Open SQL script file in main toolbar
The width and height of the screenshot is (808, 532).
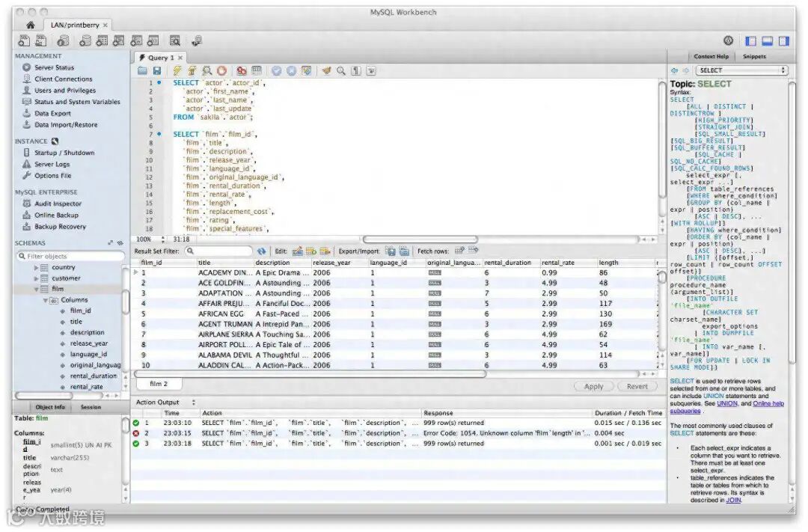(x=40, y=40)
